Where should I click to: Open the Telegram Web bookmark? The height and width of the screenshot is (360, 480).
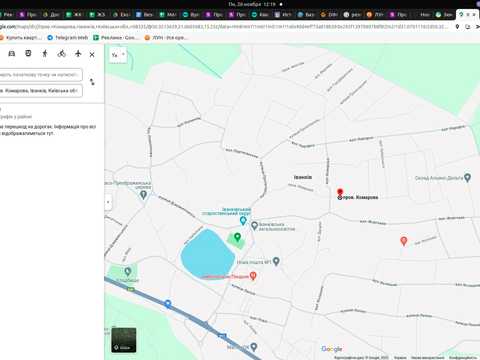pos(68,38)
